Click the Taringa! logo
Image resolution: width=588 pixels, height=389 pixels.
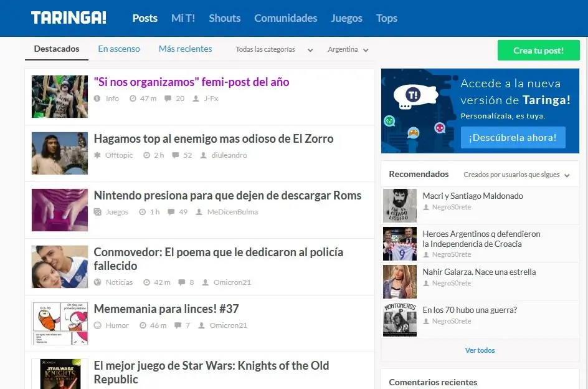[69, 17]
